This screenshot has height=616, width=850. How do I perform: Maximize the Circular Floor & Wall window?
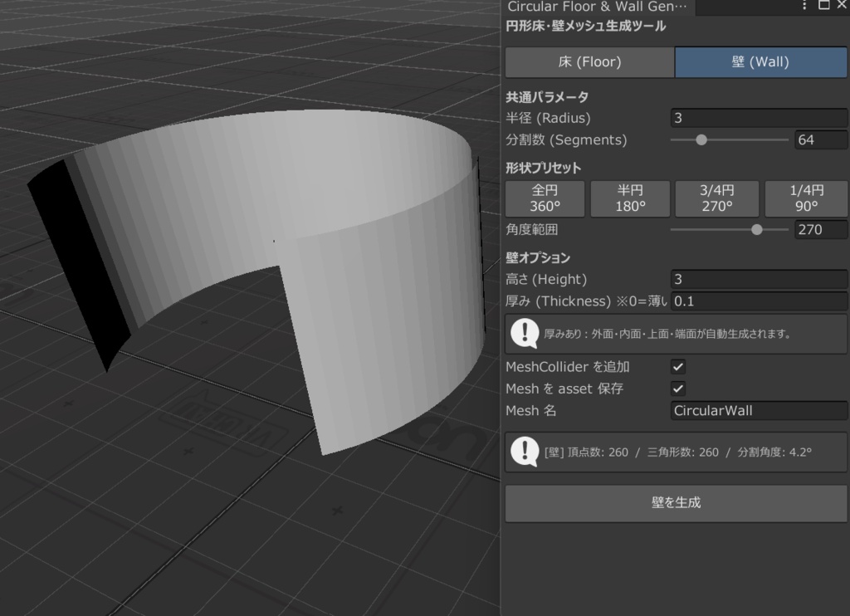coord(824,5)
